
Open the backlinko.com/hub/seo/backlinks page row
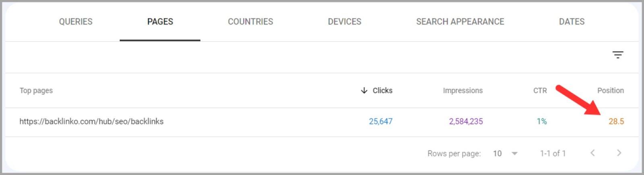point(91,121)
